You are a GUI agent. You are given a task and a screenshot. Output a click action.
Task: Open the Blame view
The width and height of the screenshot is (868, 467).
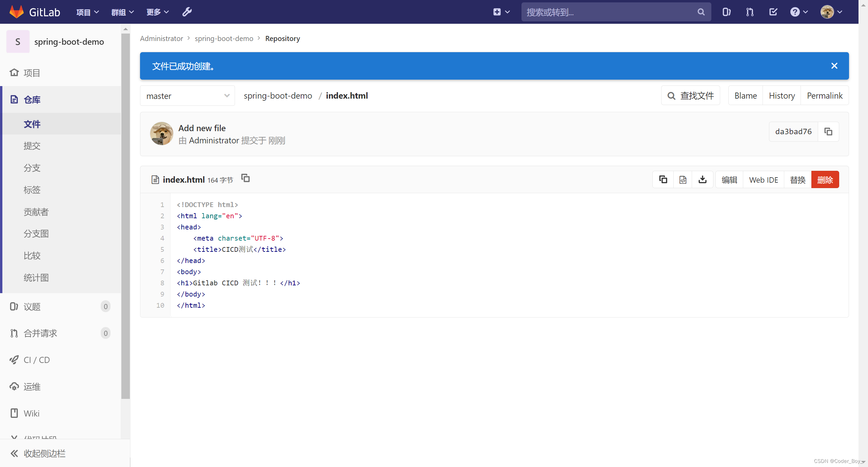pos(746,96)
